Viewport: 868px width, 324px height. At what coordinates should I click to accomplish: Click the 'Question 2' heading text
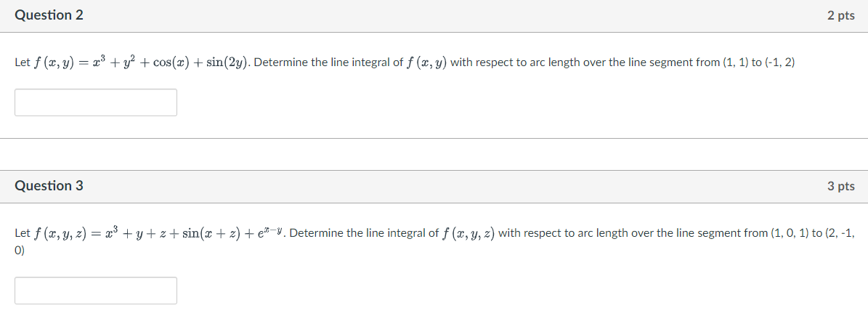point(49,15)
